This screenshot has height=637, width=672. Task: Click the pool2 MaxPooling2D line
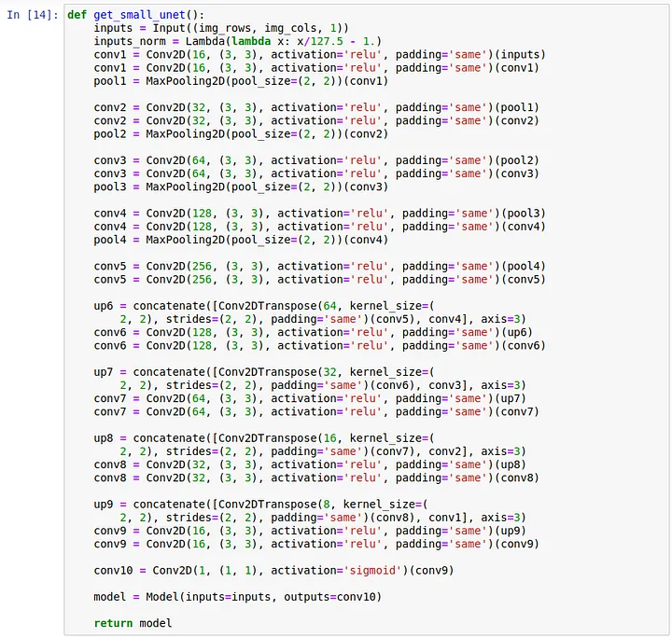(x=241, y=134)
